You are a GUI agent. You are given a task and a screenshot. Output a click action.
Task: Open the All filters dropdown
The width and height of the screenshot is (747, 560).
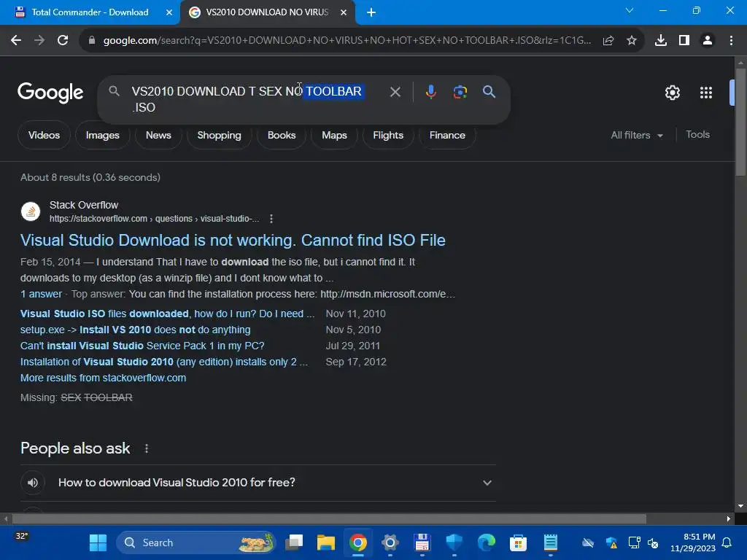tap(636, 135)
